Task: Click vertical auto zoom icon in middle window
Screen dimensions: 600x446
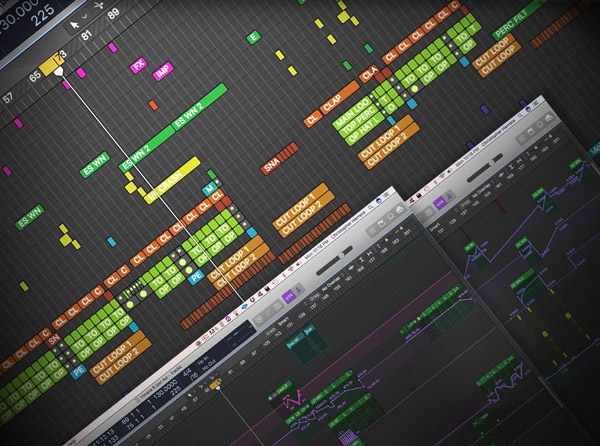Action: (x=362, y=259)
